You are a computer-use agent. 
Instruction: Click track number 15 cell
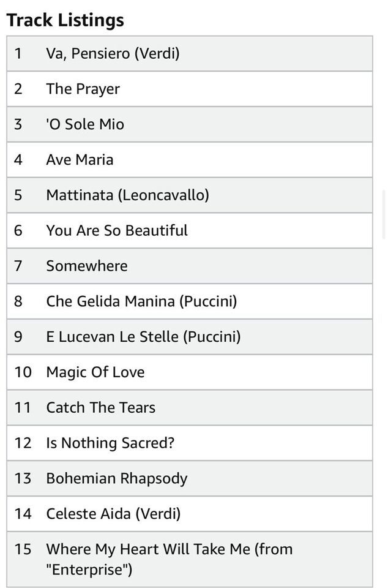(23, 549)
